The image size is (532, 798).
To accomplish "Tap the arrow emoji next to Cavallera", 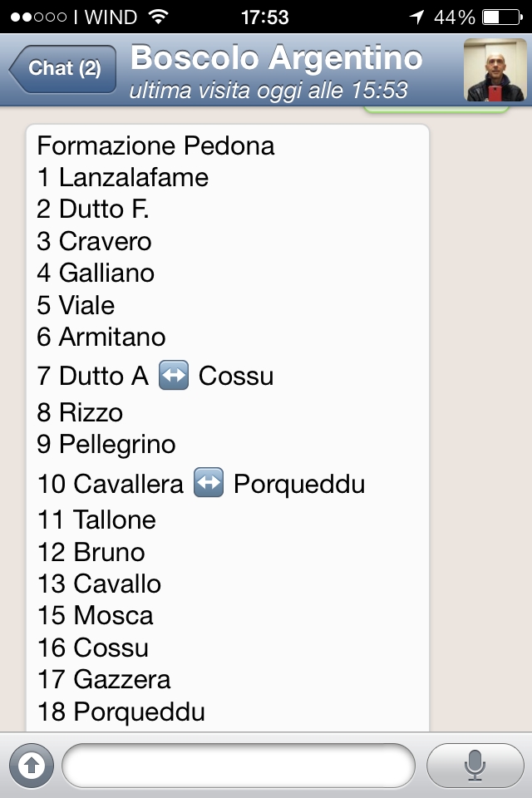I will click(209, 482).
